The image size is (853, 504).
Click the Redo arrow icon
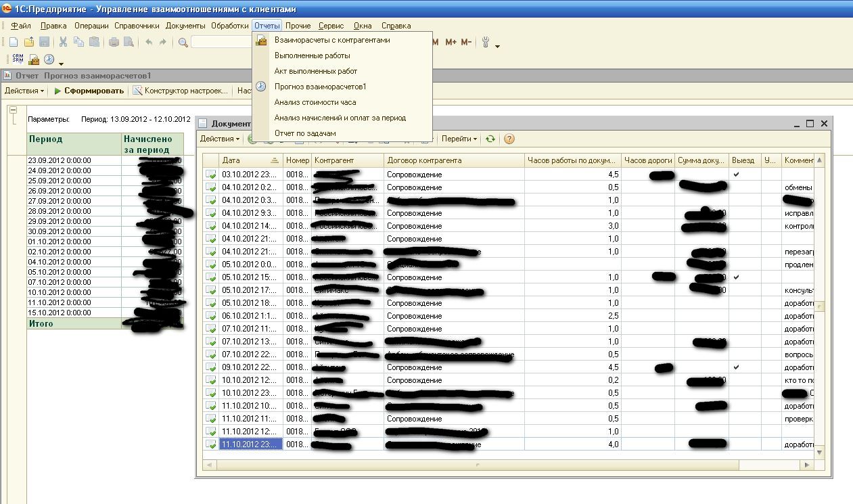pos(163,42)
